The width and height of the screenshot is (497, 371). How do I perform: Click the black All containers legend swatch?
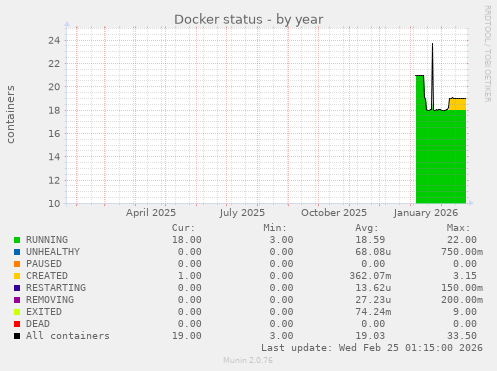(17, 336)
